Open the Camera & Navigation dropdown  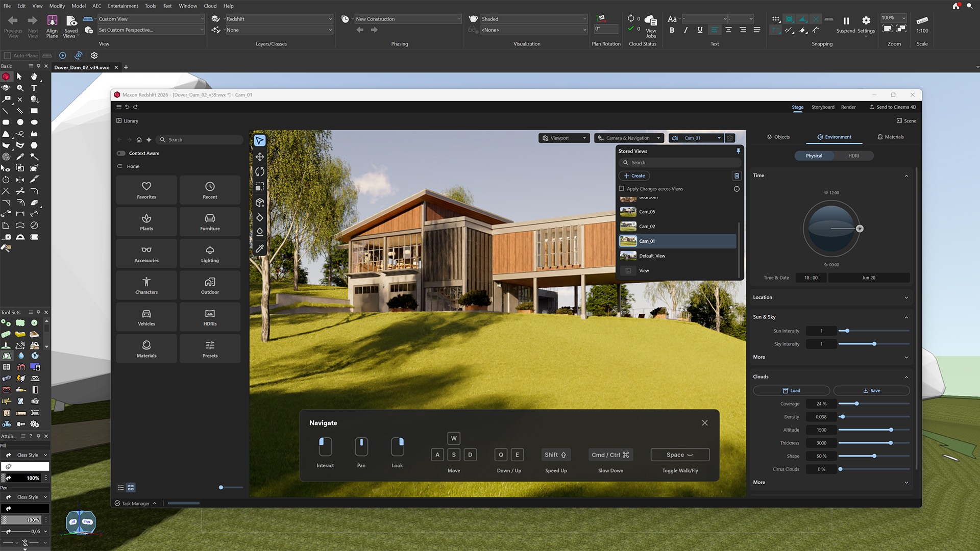tap(629, 138)
